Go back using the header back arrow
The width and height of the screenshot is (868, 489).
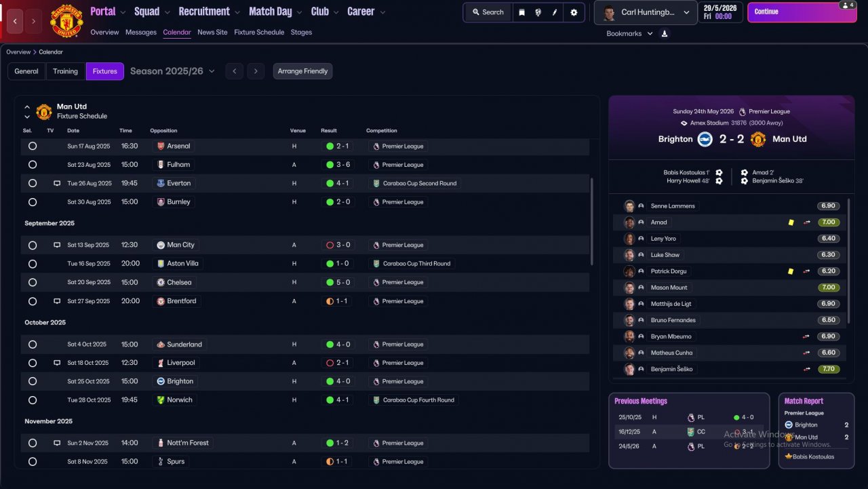coord(16,21)
